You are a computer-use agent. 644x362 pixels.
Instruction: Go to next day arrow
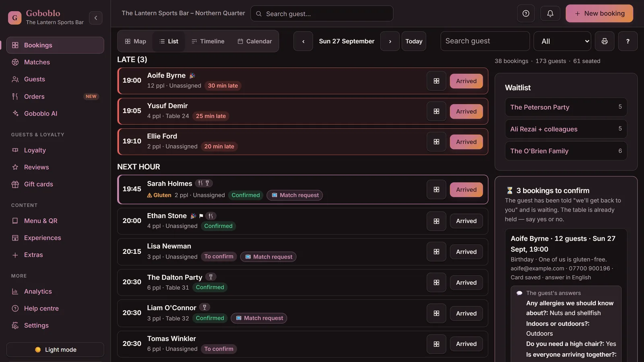click(x=390, y=41)
